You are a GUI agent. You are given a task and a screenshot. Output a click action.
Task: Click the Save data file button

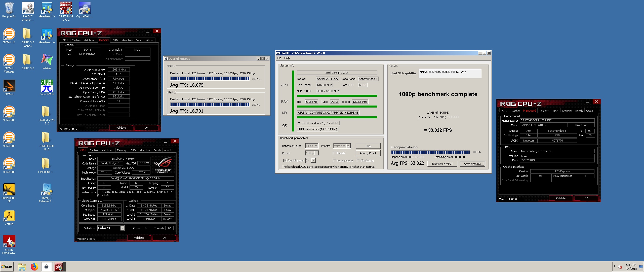[x=472, y=164]
